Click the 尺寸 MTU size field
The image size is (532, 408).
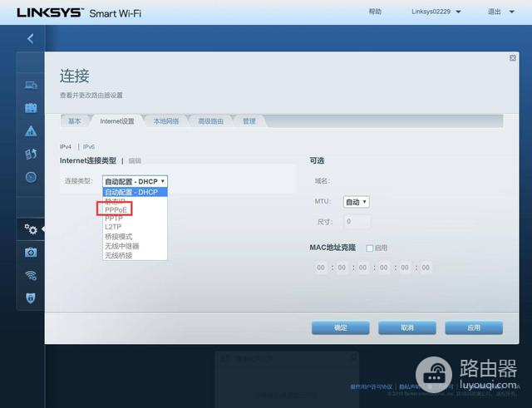[357, 222]
